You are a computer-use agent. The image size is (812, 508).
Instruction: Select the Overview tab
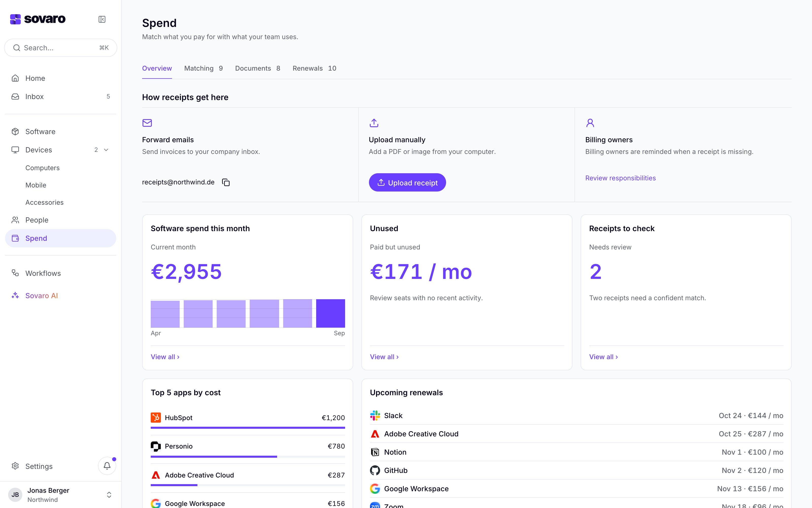click(157, 68)
